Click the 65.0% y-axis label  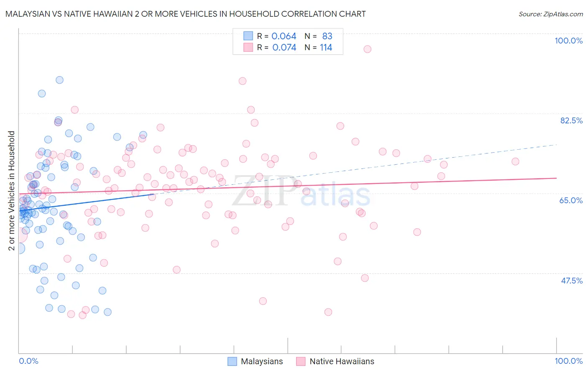tap(571, 200)
